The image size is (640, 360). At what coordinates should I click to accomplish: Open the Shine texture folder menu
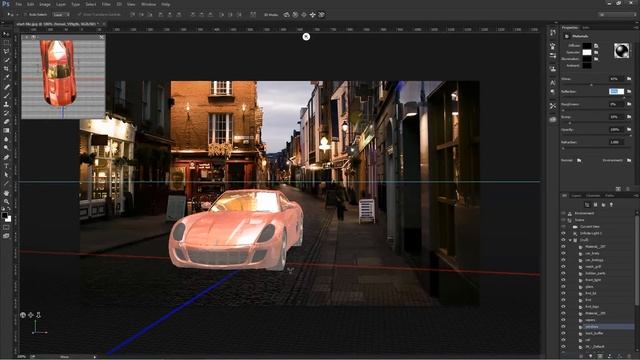click(629, 79)
